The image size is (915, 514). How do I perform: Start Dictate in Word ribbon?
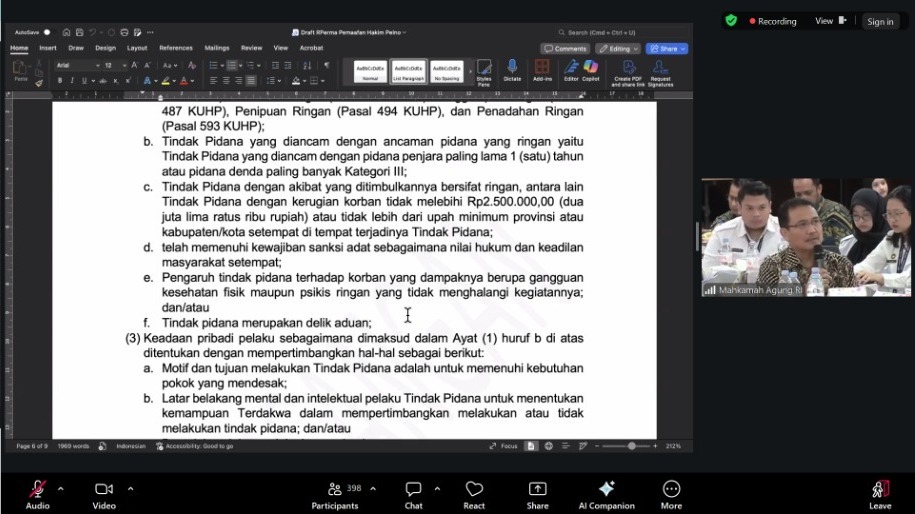click(512, 70)
